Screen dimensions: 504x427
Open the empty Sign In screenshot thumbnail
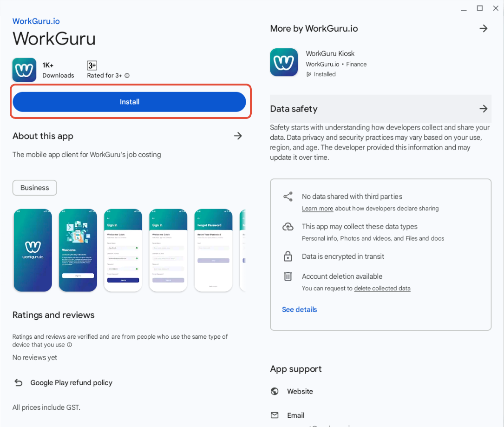pos(168,250)
